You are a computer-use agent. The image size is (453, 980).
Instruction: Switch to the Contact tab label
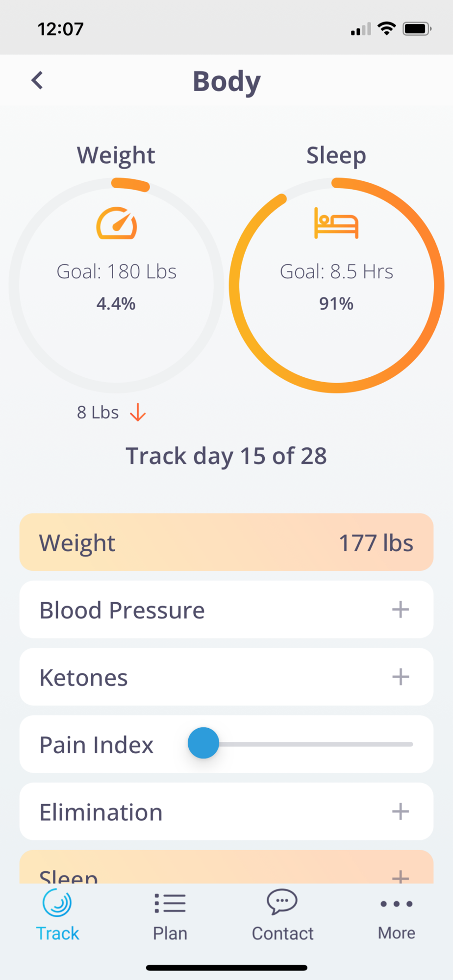click(x=282, y=933)
